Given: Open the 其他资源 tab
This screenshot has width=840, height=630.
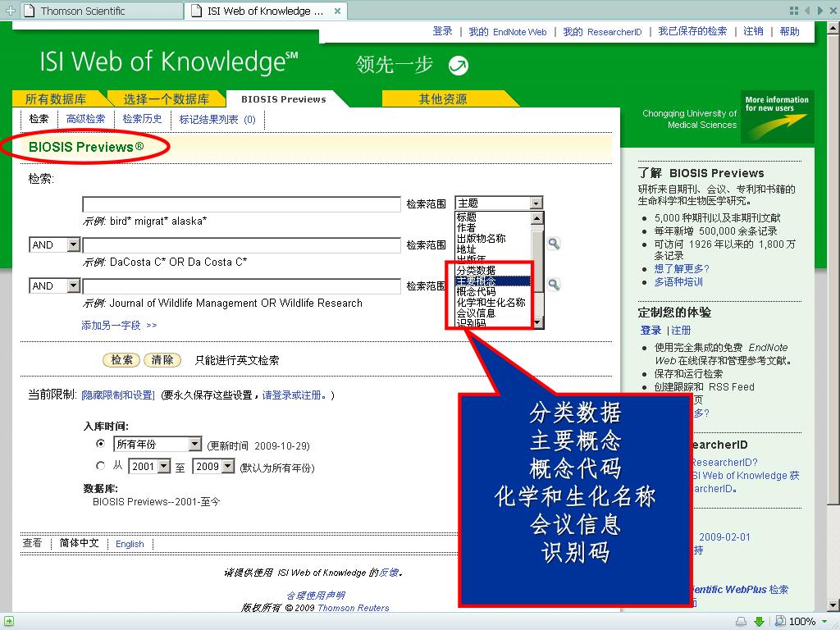Looking at the screenshot, I should click(x=443, y=99).
